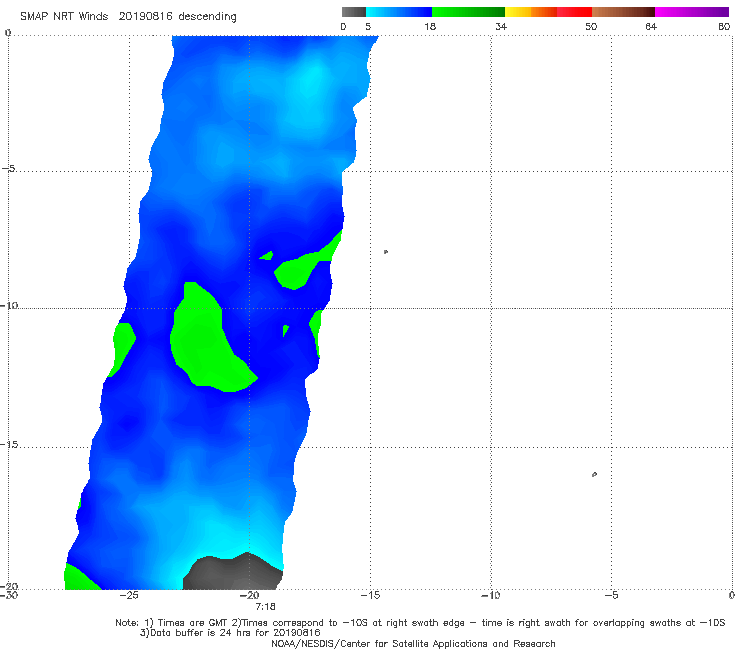Click the gray low-wind patch in the swath
Screen dimensions: 740x650
231,574
